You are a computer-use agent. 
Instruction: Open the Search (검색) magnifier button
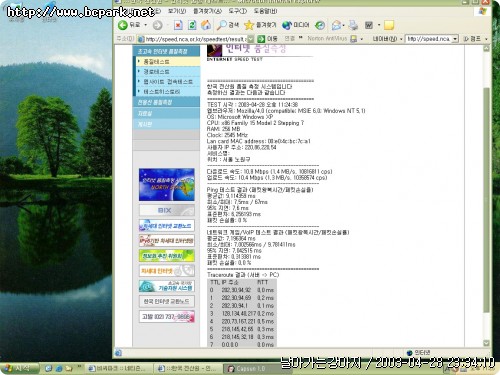click(228, 25)
